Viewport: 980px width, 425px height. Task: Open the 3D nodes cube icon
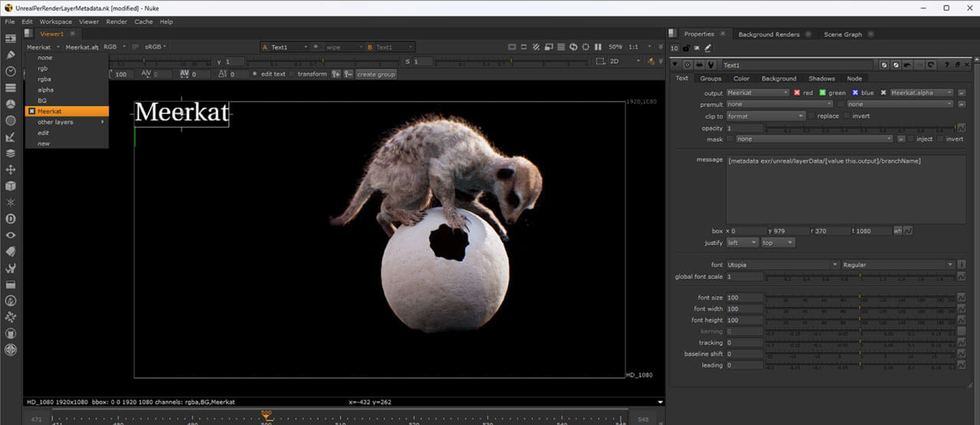(x=11, y=185)
